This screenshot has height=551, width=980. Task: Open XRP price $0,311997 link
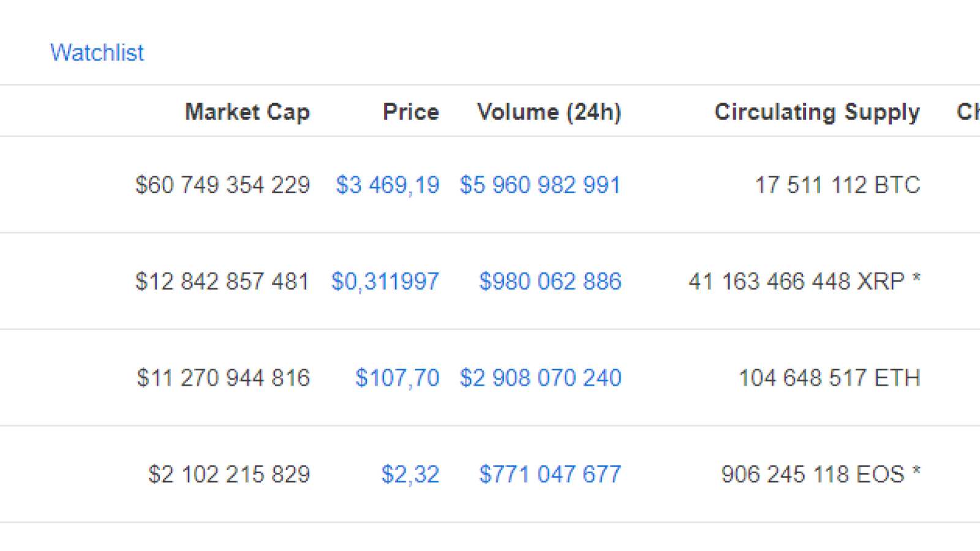click(385, 282)
